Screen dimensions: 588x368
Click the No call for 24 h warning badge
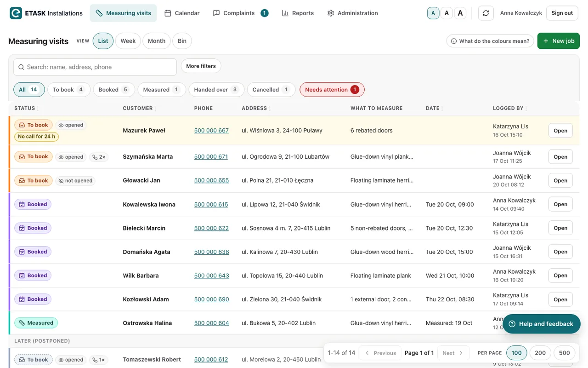tap(37, 137)
